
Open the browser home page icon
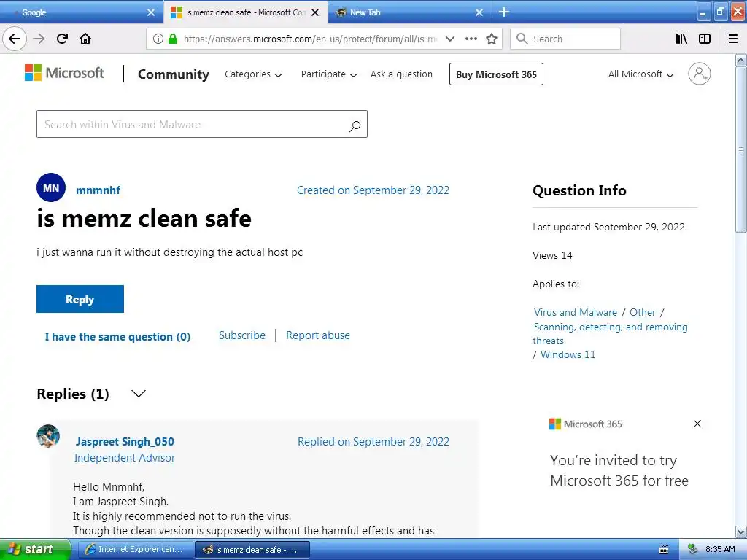click(x=85, y=39)
